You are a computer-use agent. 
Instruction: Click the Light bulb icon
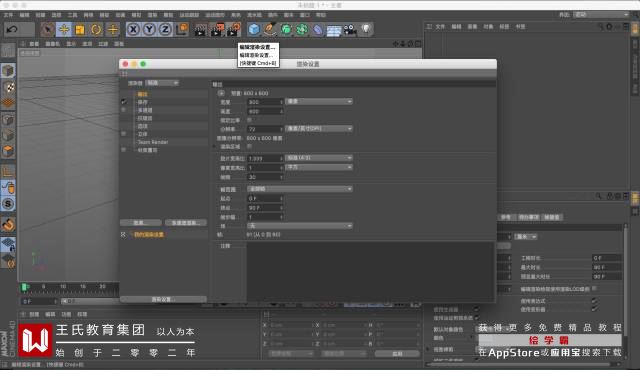point(366,29)
